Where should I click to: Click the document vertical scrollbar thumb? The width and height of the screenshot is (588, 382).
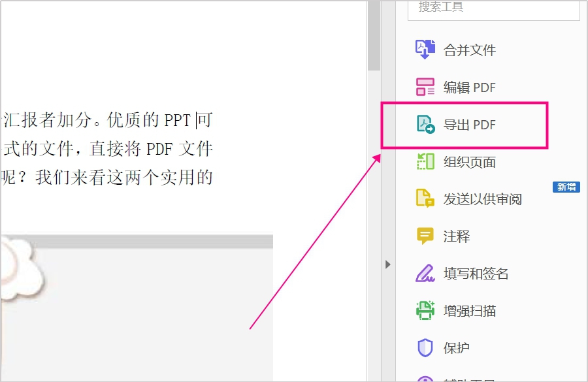374,35
